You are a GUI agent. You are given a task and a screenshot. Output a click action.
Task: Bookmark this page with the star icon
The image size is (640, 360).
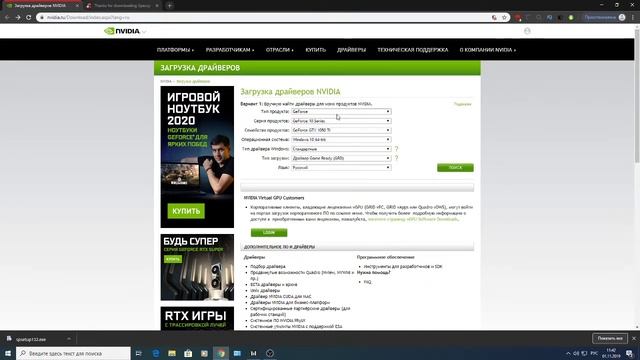click(x=504, y=18)
